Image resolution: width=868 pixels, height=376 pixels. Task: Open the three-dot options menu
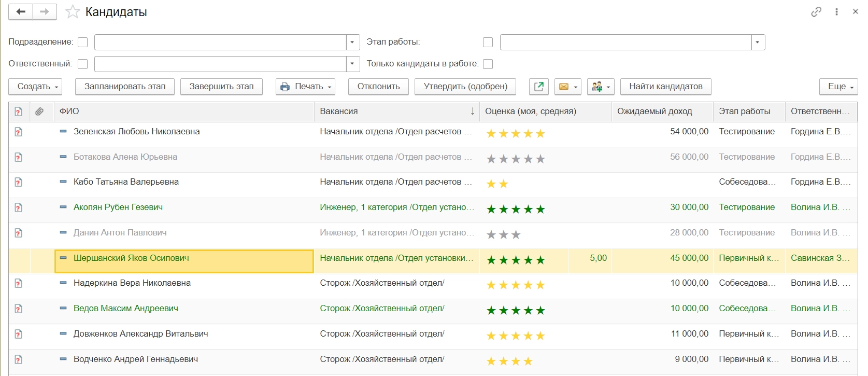pos(836,12)
